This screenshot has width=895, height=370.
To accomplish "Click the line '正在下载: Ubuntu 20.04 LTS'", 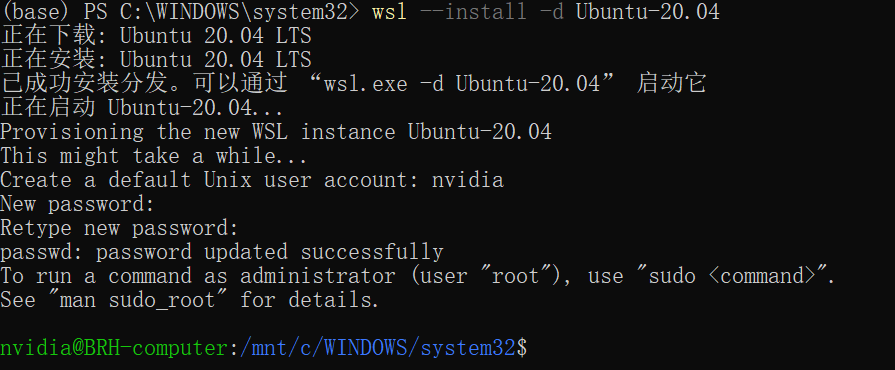I will 156,36.
